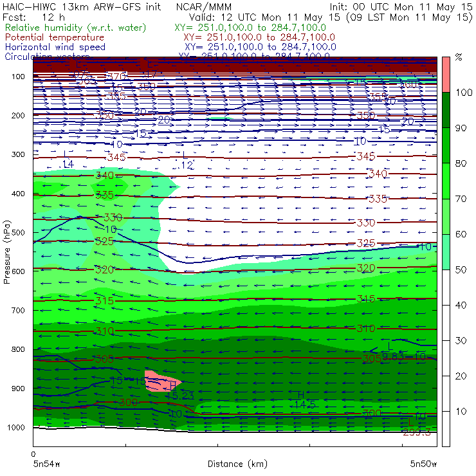Click the '0' distance axis origin label
Image resolution: width=476 pixels, height=476 pixels.
click(33, 454)
